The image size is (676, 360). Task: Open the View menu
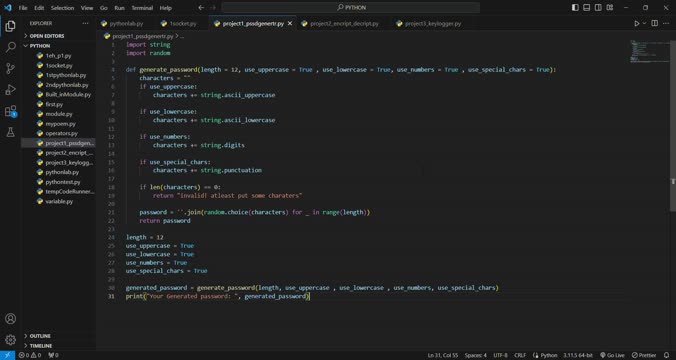click(87, 8)
